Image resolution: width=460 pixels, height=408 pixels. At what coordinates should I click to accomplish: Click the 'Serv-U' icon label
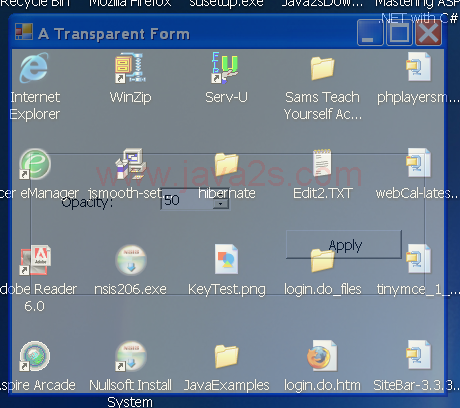pyautogui.click(x=226, y=97)
